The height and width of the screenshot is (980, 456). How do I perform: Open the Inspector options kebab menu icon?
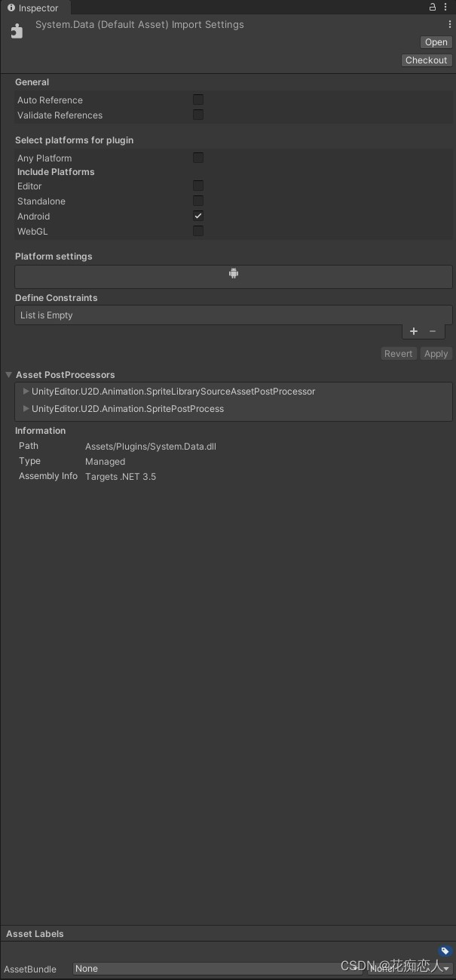click(x=445, y=7)
